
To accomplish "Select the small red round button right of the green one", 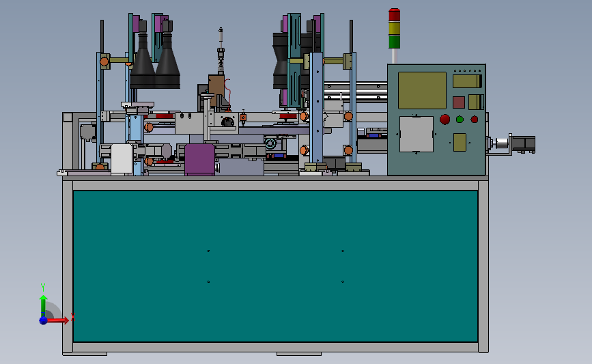I will (x=474, y=120).
